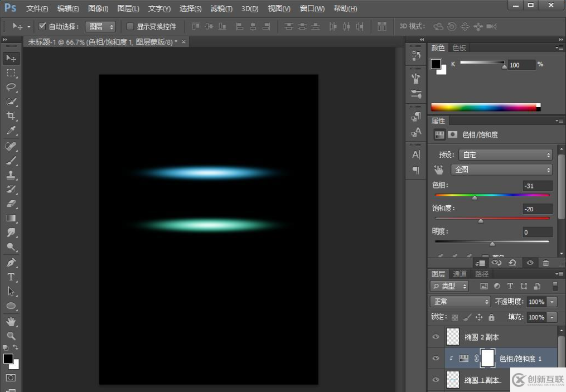
Task: Click the color spectrum ramp bar
Action: click(x=485, y=107)
